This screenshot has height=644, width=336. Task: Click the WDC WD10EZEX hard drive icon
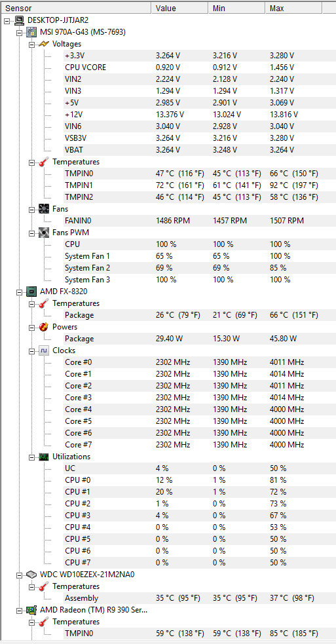click(31, 575)
